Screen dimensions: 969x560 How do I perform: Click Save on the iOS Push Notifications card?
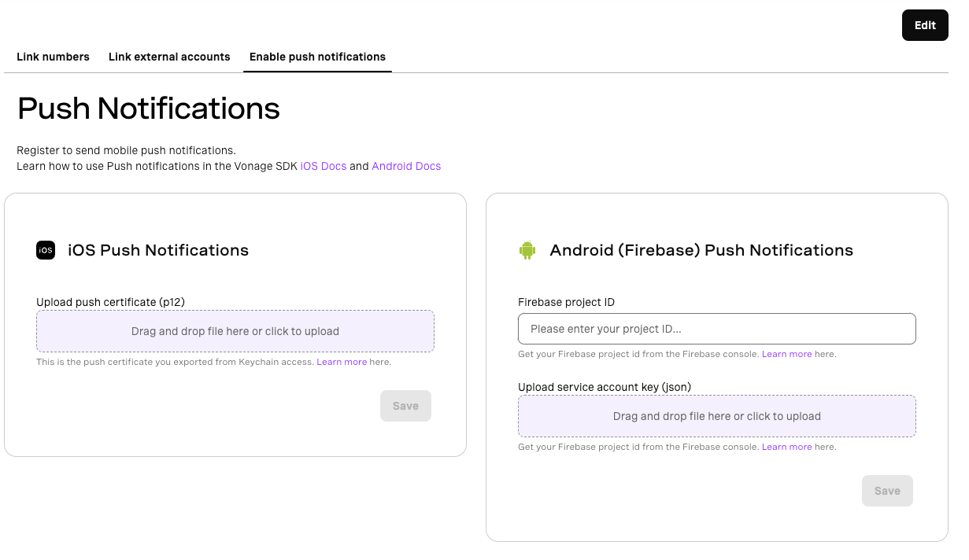point(405,406)
